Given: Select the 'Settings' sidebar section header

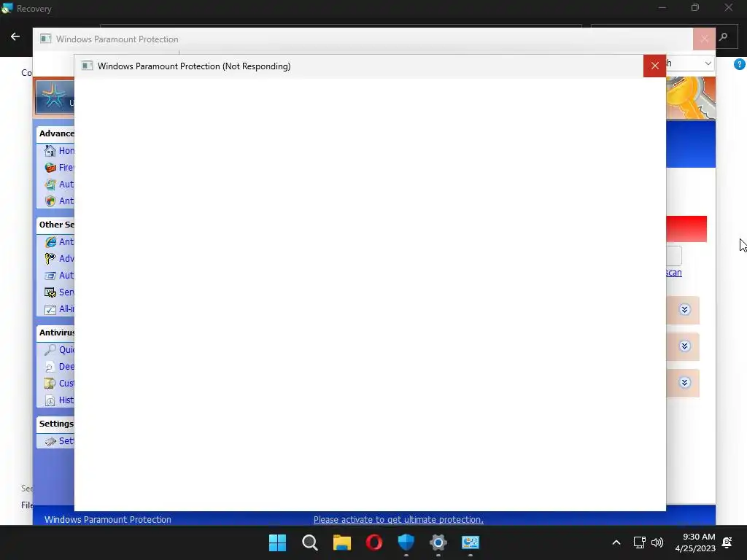Looking at the screenshot, I should [56, 424].
